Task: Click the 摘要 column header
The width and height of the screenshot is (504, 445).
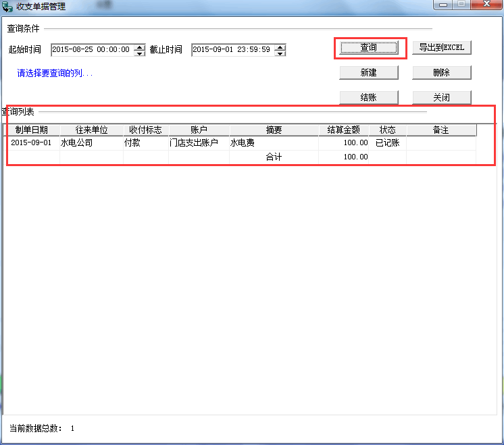Action: 274,130
